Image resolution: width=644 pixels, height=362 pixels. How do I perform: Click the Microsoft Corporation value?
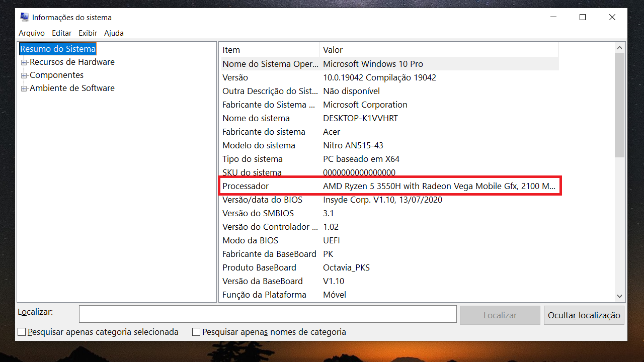coord(365,105)
